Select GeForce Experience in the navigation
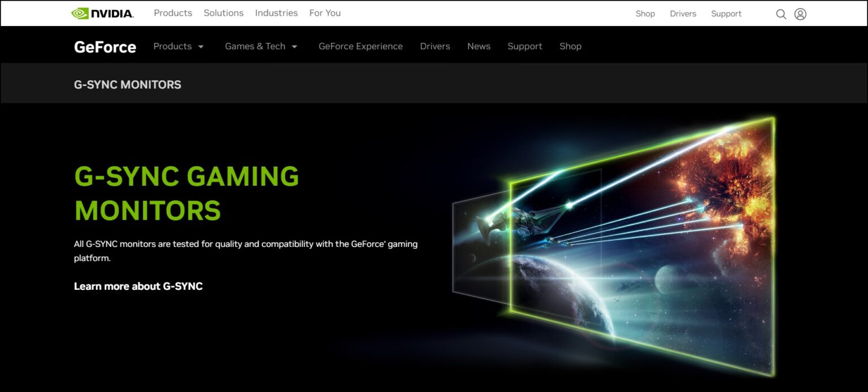The width and height of the screenshot is (868, 392). pyautogui.click(x=361, y=46)
